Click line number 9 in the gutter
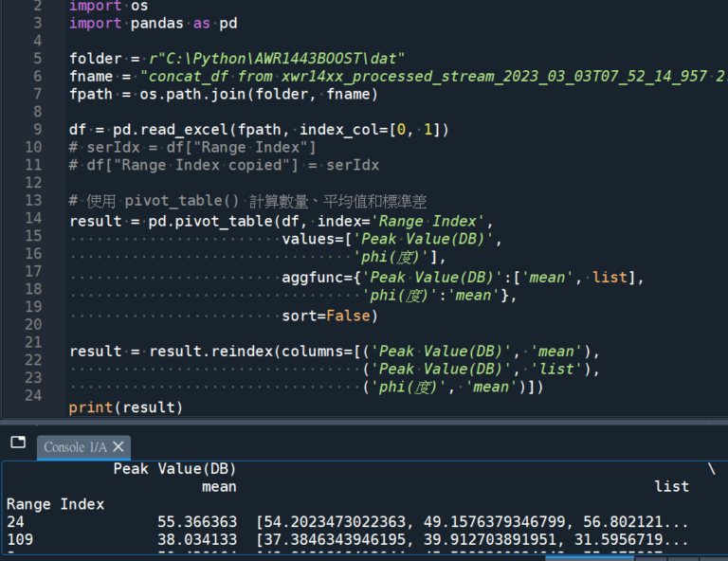Screen dimensions: 728x561 [36, 129]
